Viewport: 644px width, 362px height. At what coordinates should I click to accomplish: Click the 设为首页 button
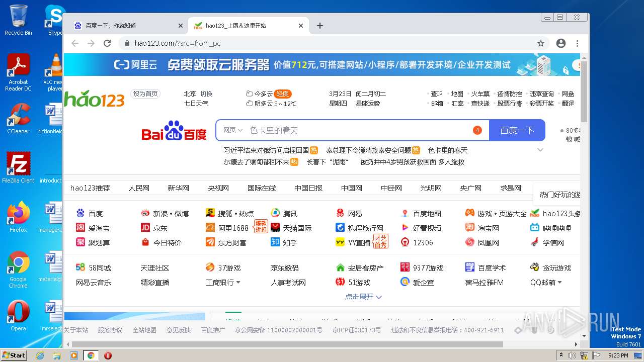(145, 94)
